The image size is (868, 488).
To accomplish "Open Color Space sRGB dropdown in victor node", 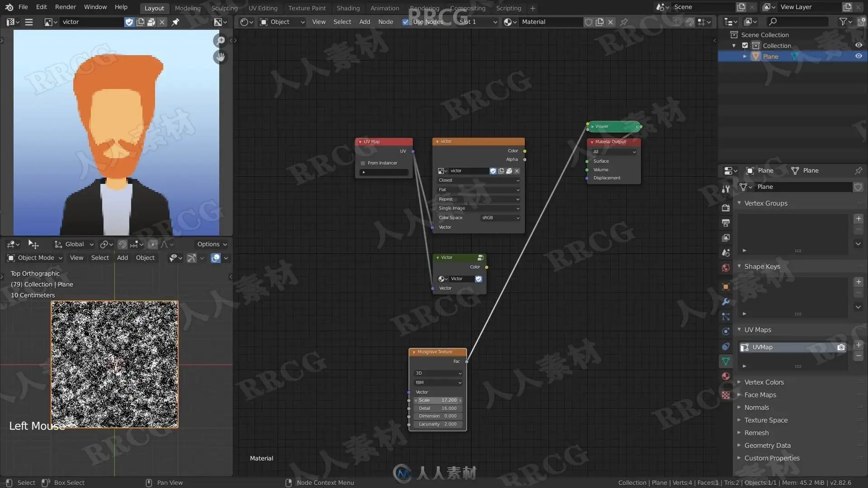I will (x=500, y=218).
